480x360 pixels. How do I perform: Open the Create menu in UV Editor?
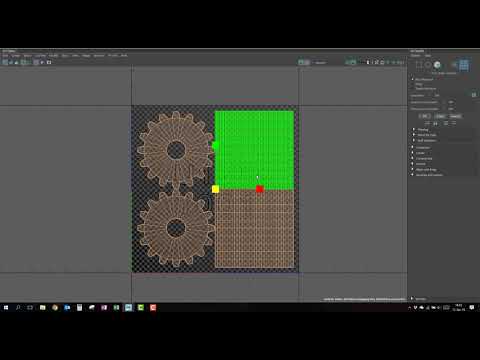pyautogui.click(x=15, y=55)
